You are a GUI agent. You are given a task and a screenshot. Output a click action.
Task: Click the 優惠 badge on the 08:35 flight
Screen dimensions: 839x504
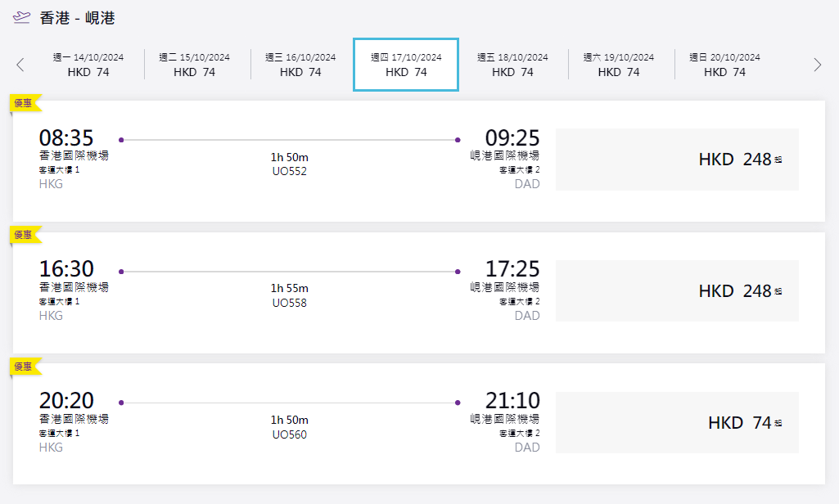point(24,103)
